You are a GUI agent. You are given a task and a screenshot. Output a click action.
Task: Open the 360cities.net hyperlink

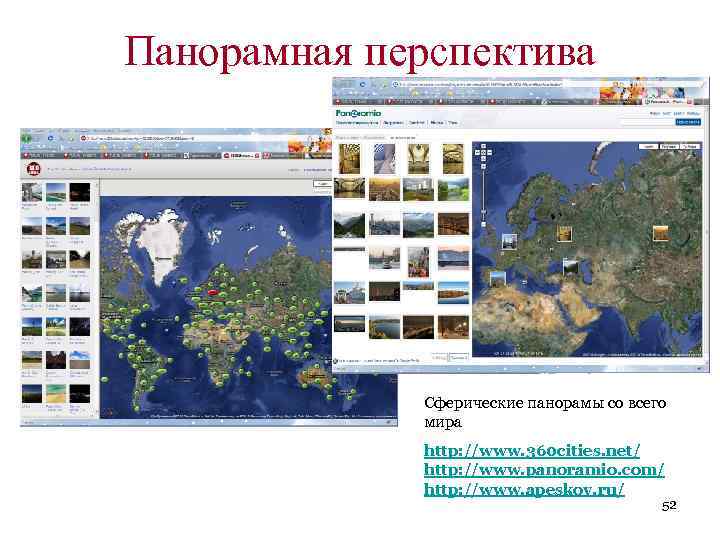(x=532, y=450)
